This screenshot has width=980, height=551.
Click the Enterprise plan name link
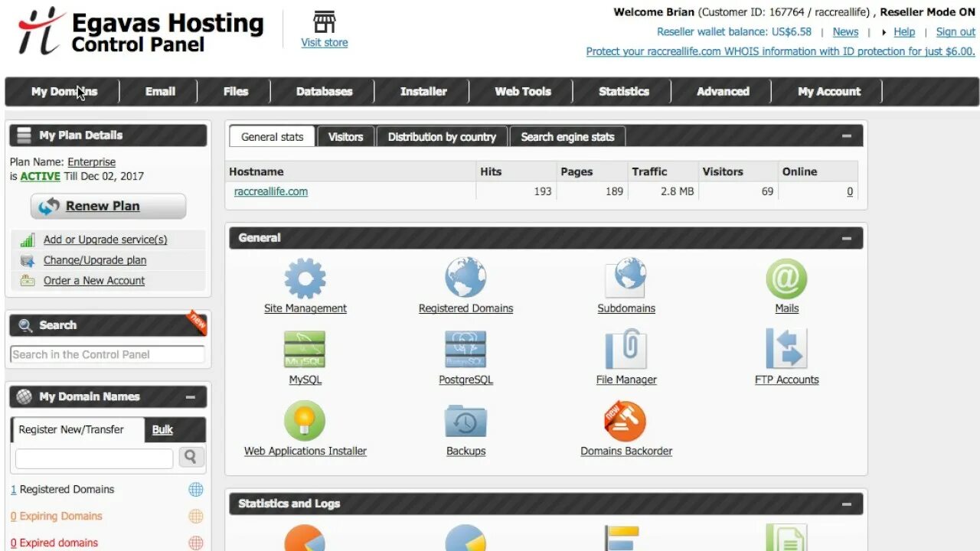[x=91, y=162]
